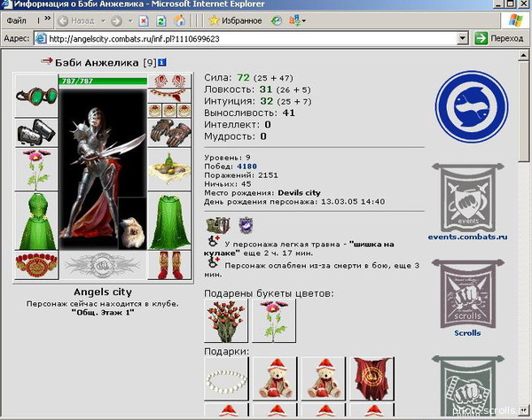Click the Stop button in browser toolbar
The image size is (532, 420).
tap(144, 21)
